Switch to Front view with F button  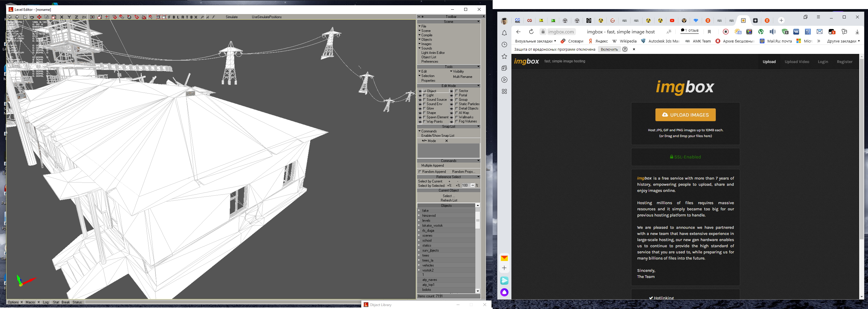(x=169, y=17)
